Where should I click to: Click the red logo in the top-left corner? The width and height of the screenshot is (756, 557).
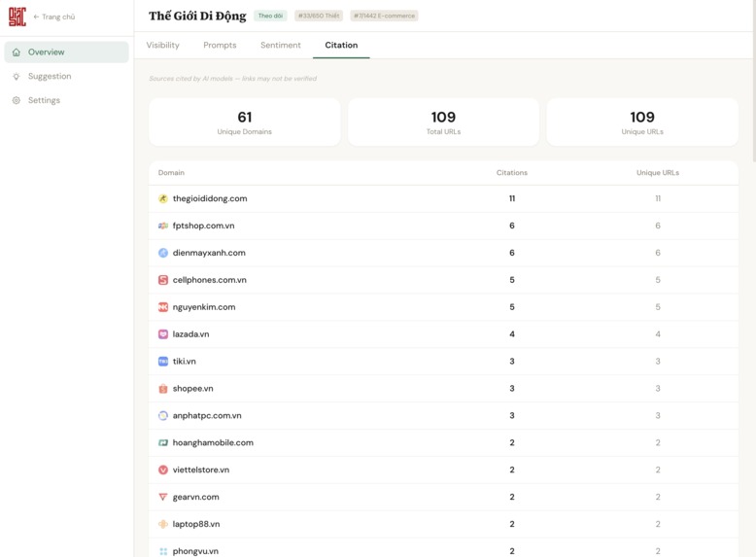click(x=17, y=17)
